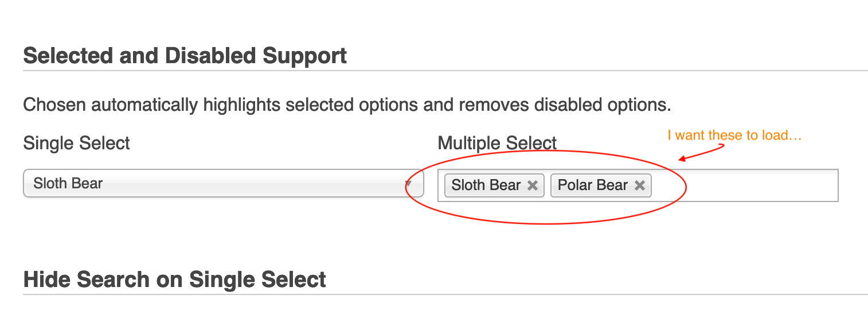
Task: Remove the Sloth Bear tag via its x
Action: click(x=533, y=185)
